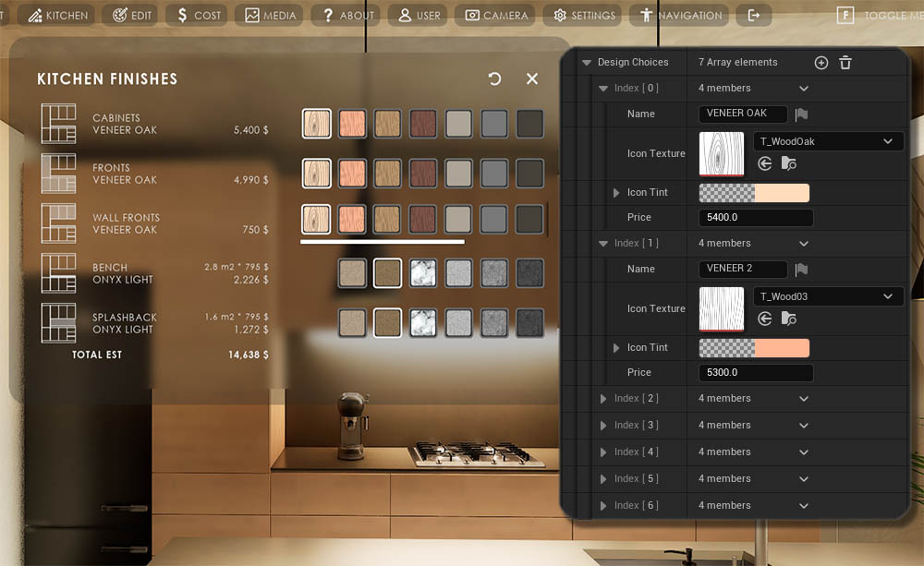Open the Kitchen menu

[58, 16]
